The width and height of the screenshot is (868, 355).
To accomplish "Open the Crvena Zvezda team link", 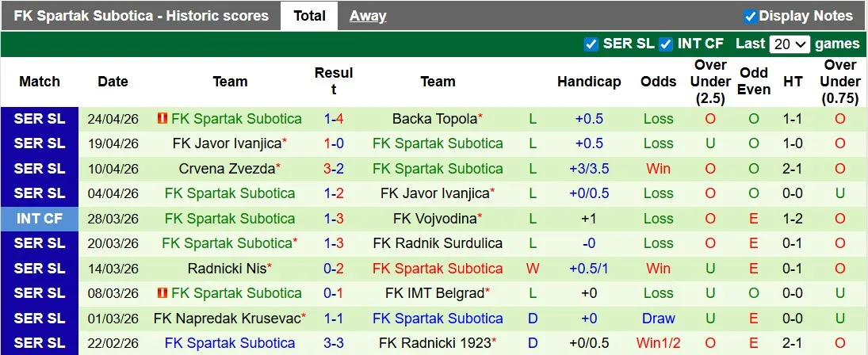I will tap(228, 169).
